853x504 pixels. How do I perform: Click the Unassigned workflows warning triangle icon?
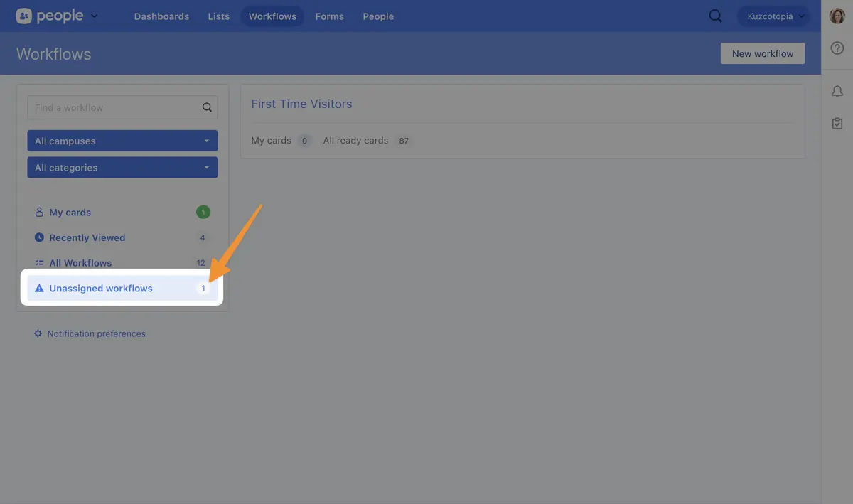(39, 289)
